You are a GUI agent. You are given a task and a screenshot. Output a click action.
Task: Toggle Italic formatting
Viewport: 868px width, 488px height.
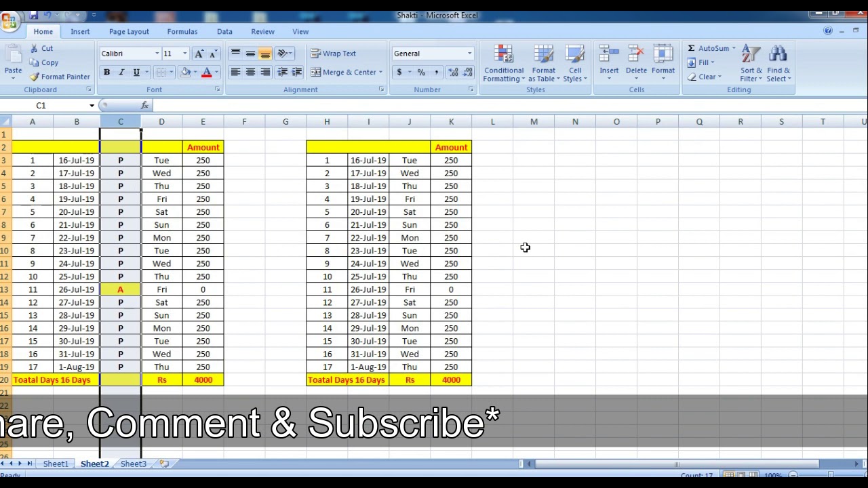[121, 73]
